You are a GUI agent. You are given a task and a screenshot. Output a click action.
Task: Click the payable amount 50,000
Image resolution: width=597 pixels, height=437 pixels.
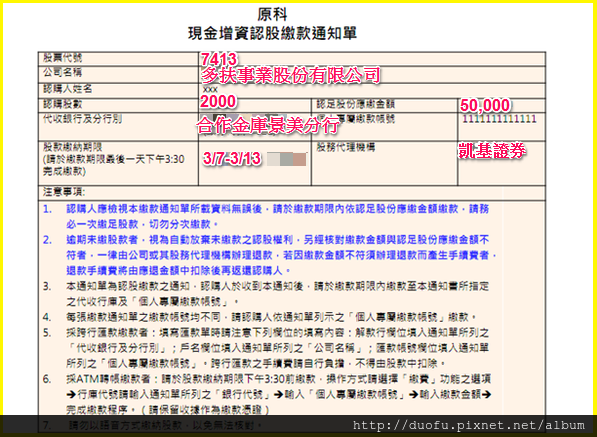(x=485, y=105)
